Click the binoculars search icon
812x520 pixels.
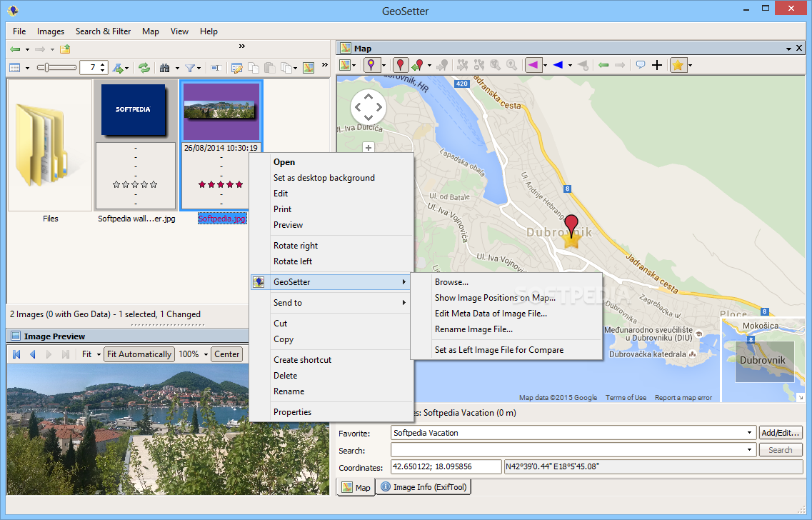164,68
